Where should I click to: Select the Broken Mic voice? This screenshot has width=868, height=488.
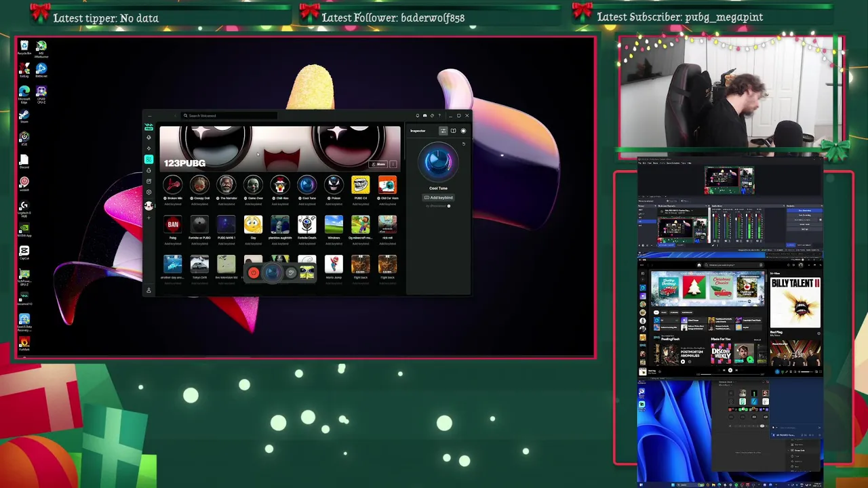coord(173,184)
